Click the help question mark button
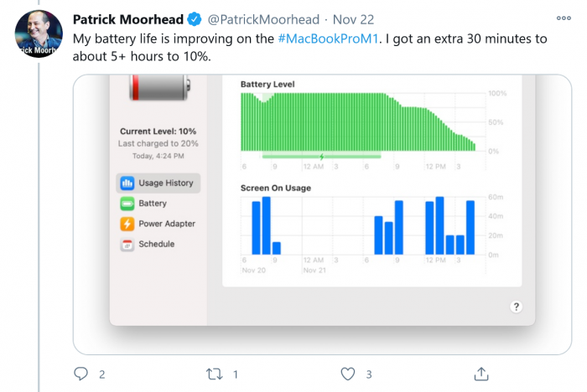This screenshot has width=587, height=392. coord(516,307)
